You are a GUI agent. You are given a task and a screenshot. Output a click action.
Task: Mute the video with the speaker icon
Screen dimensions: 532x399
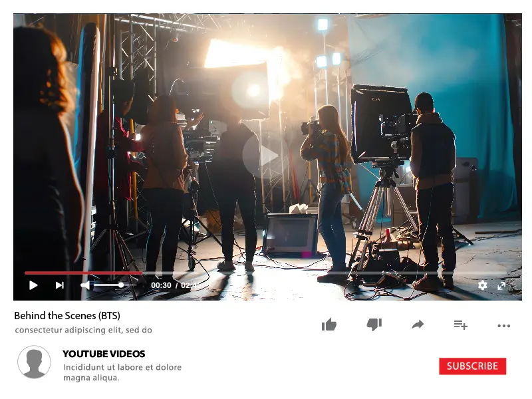[x=85, y=285]
